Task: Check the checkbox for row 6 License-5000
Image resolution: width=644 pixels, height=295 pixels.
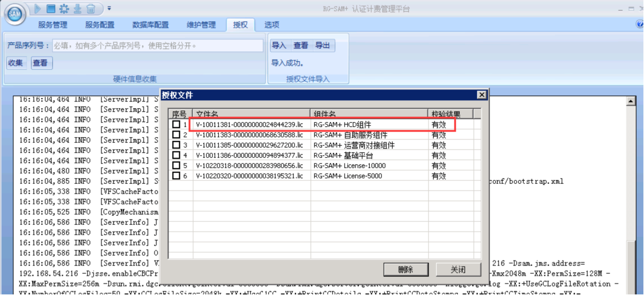Action: 176,176
